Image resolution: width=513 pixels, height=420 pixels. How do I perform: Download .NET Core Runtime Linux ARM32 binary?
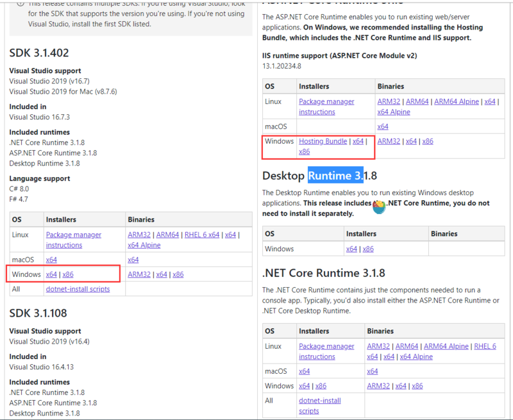378,346
